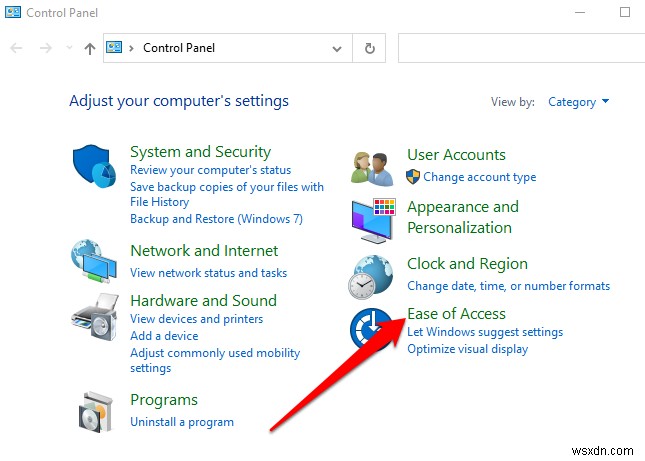This screenshot has width=645, height=461.
Task: Click Let Windows suggest settings
Action: [485, 332]
